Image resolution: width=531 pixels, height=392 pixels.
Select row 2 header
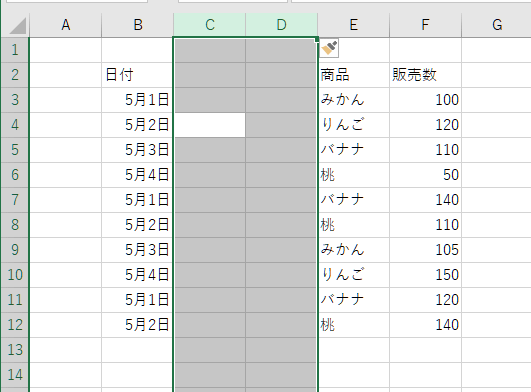15,75
